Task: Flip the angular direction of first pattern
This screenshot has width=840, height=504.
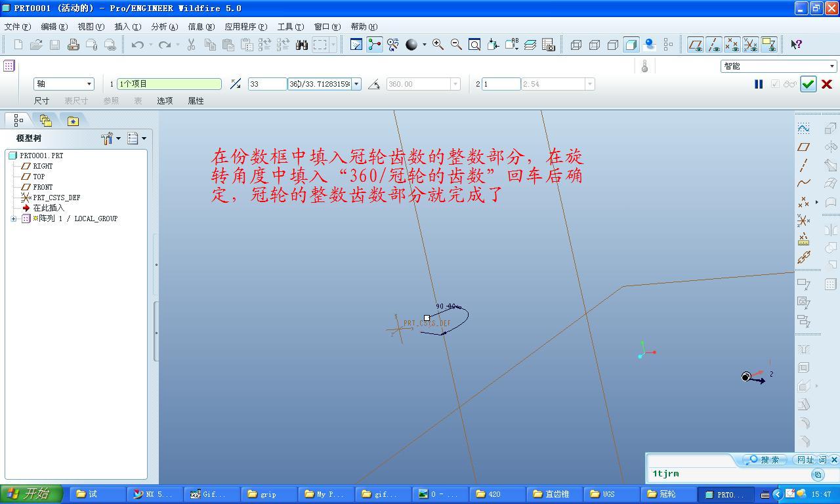Action: [x=236, y=84]
